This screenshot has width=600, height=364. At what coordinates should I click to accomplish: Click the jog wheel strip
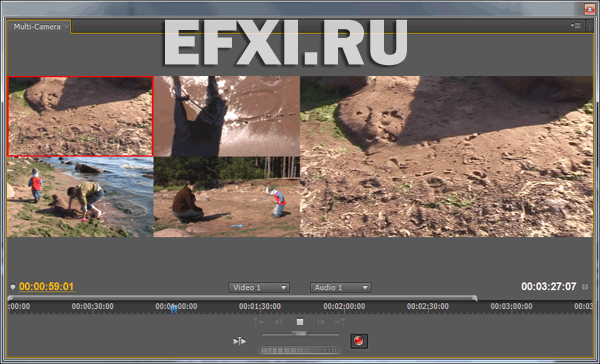point(300,350)
